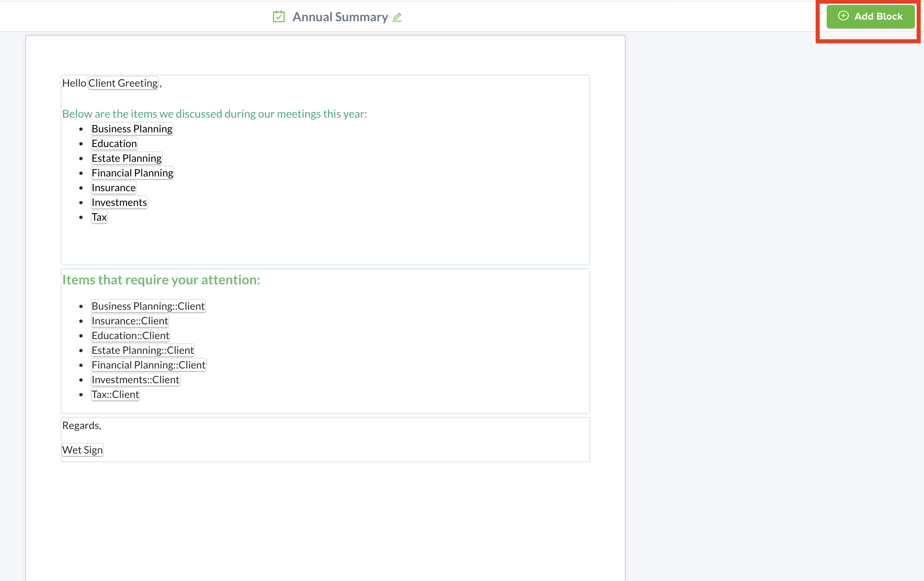Click the Estate Planning topic tag
Screen dimensions: 924x581
127,158
